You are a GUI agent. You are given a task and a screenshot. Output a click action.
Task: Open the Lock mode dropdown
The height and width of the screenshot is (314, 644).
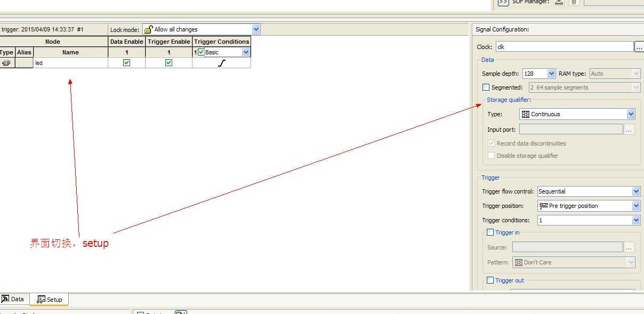256,29
